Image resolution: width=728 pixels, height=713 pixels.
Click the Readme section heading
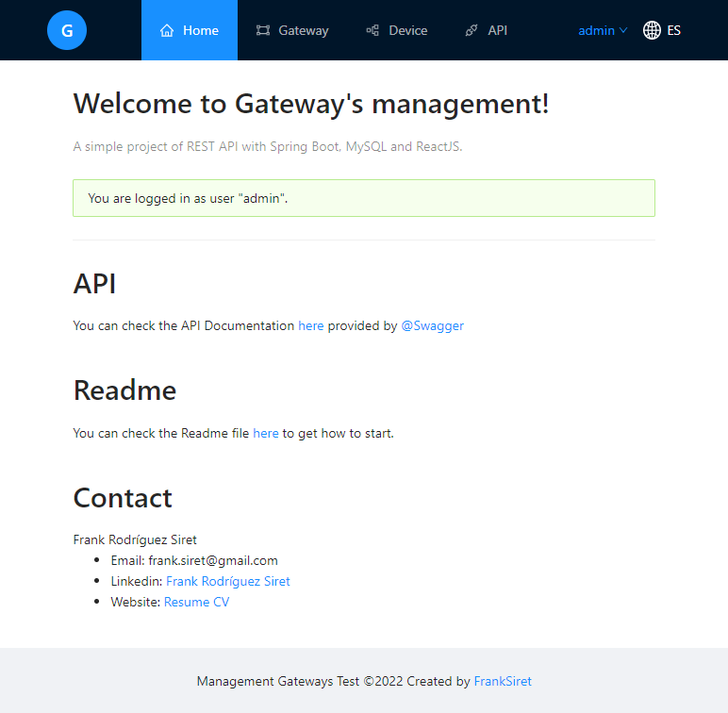124,390
